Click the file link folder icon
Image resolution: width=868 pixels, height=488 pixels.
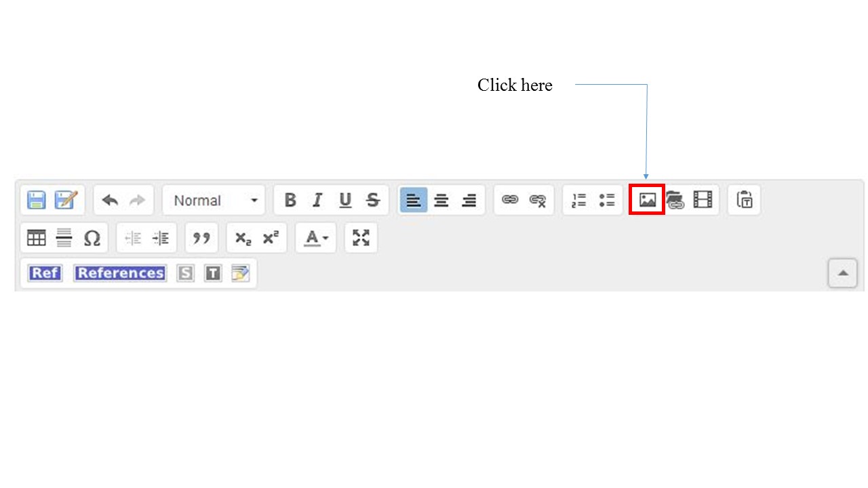click(x=675, y=200)
